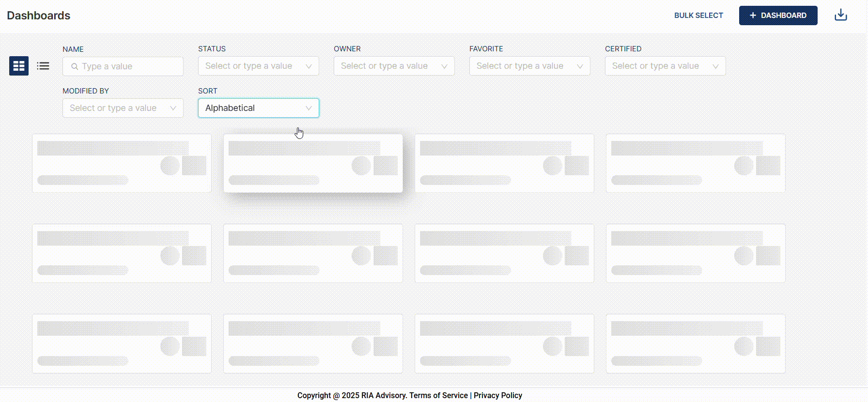
Task: Switch to card grid view
Action: pos(19,66)
